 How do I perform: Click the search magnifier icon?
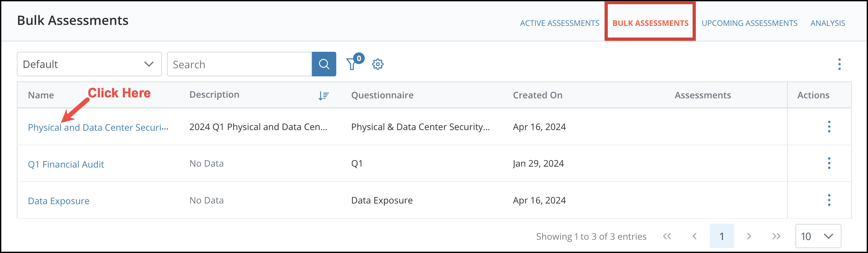pos(324,64)
